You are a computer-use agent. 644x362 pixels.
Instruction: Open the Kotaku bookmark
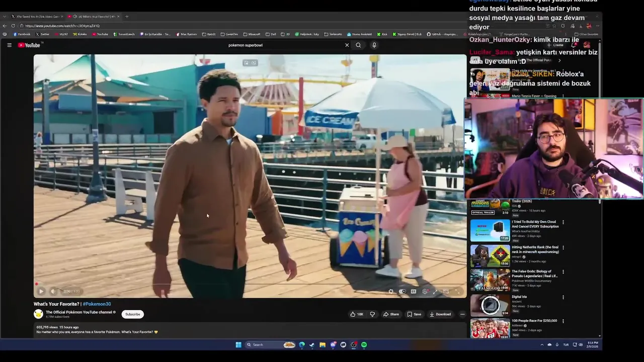point(80,34)
